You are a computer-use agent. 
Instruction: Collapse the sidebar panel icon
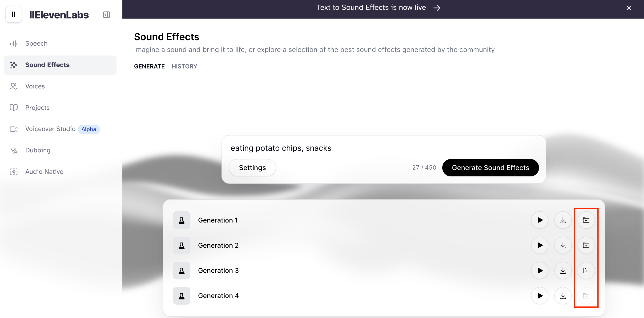tap(106, 15)
